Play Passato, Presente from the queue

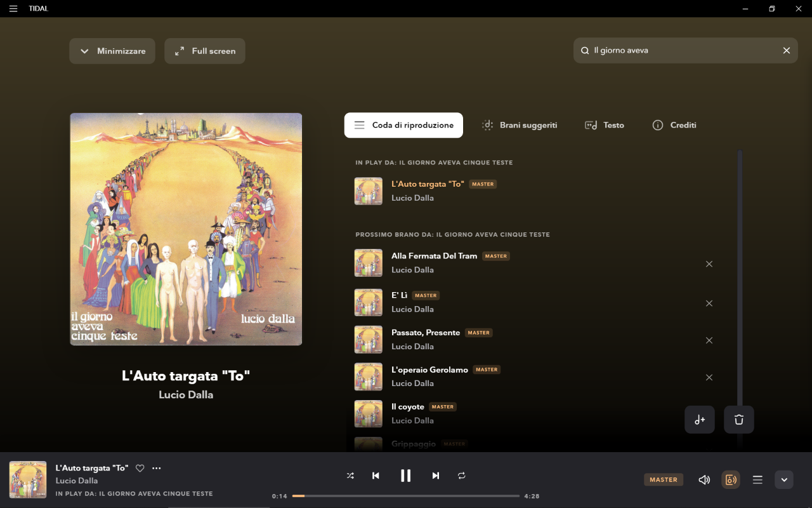click(x=426, y=333)
